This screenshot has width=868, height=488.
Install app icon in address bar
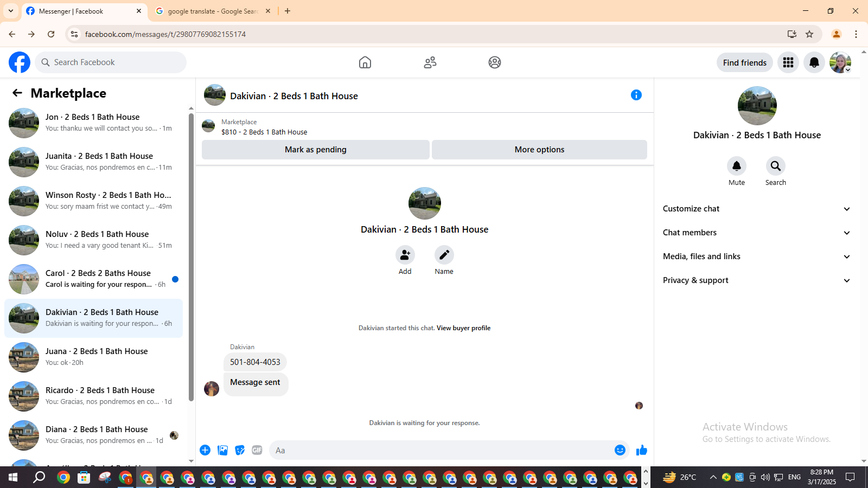(792, 34)
